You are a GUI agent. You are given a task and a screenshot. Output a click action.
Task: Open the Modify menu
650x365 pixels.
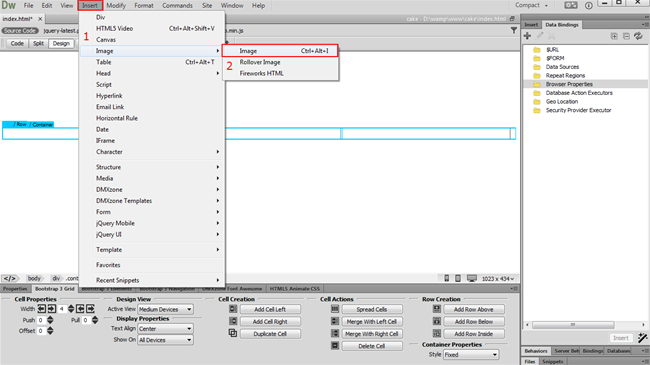tap(116, 5)
